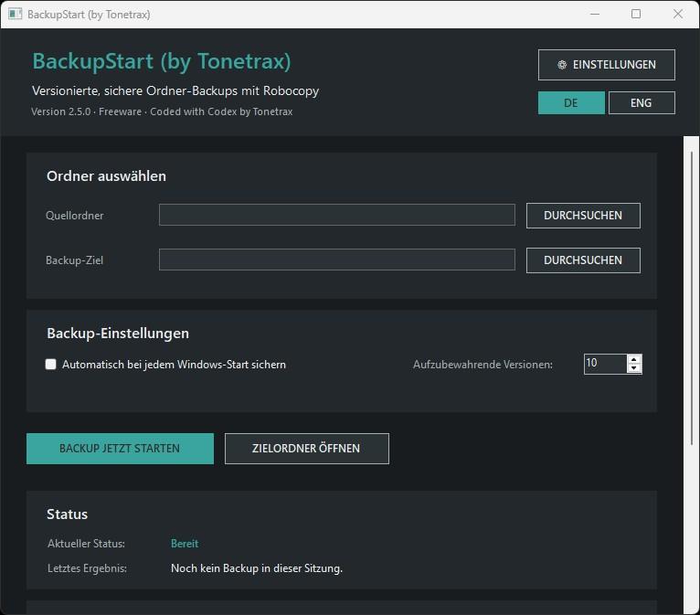Minimize the BackupStart window
The height and width of the screenshot is (615, 700).
[595, 14]
